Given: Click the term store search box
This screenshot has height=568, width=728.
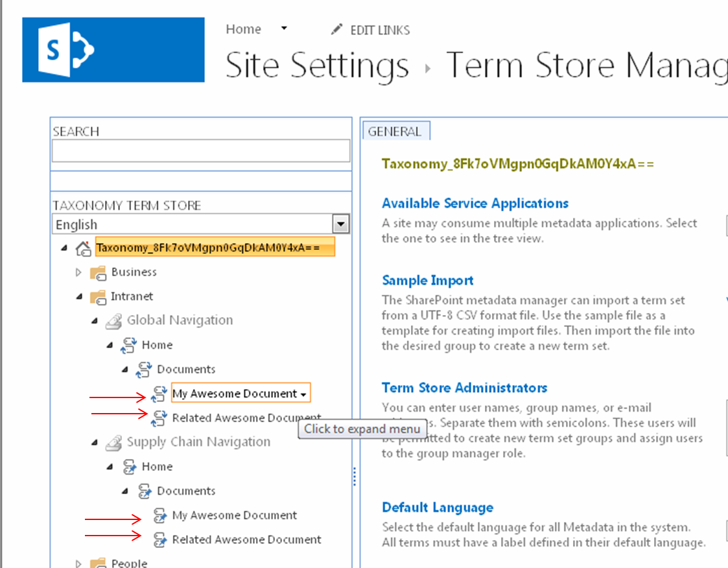Looking at the screenshot, I should pos(201,151).
